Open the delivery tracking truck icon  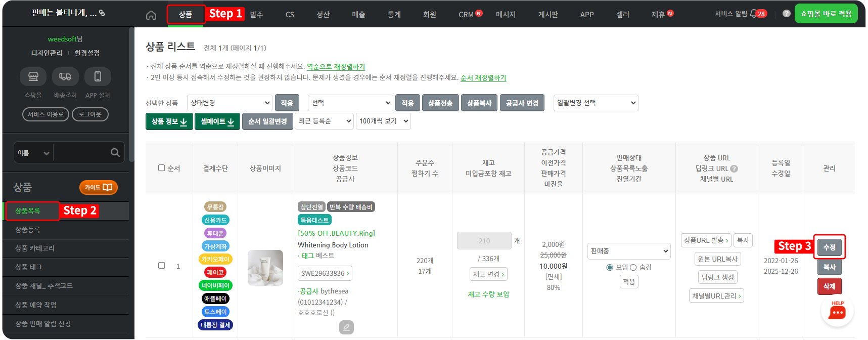(66, 76)
